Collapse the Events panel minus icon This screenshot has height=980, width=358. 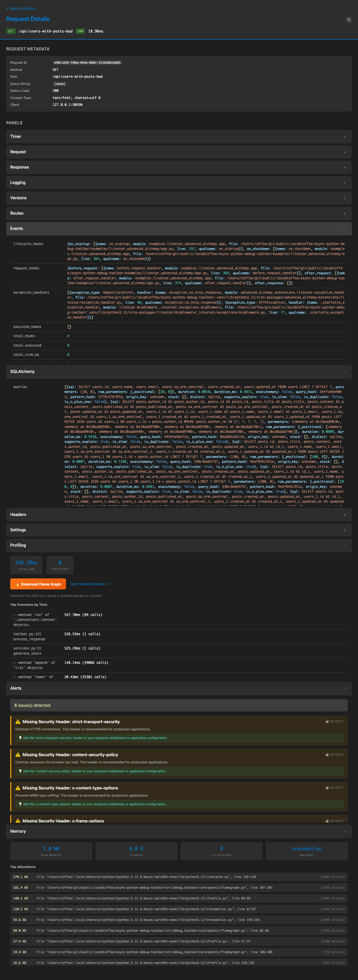pyautogui.click(x=344, y=229)
